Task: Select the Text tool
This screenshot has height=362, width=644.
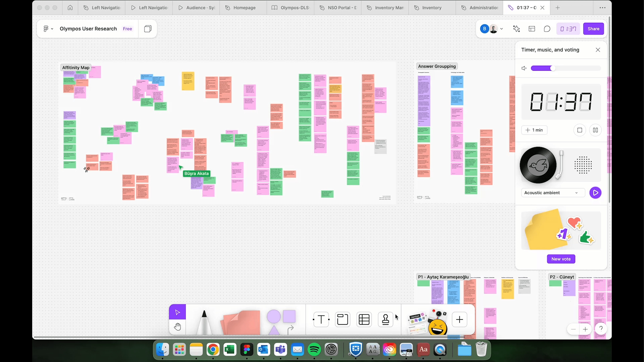Action: [321, 319]
